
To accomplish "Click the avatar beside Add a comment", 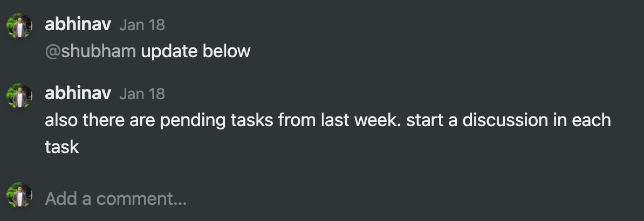I will (19, 195).
